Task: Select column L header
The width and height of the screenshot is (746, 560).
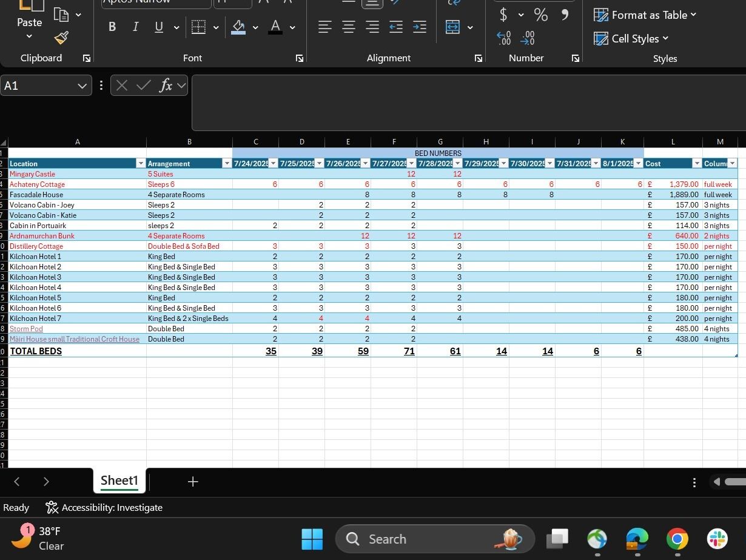Action: [673, 142]
